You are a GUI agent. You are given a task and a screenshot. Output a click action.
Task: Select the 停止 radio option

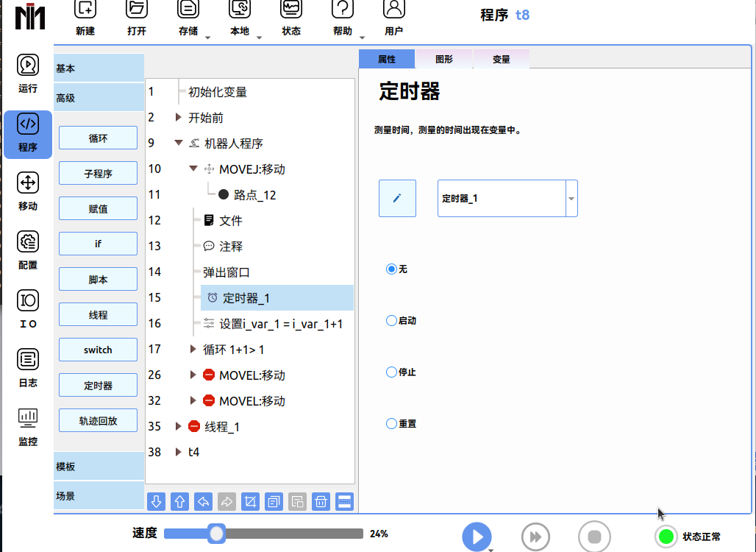click(x=392, y=372)
